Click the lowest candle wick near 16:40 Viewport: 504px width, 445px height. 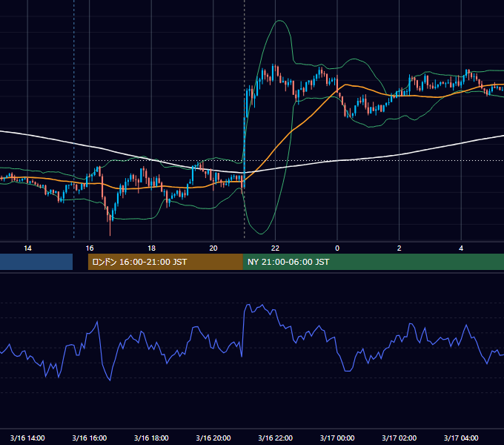pyautogui.click(x=110, y=230)
